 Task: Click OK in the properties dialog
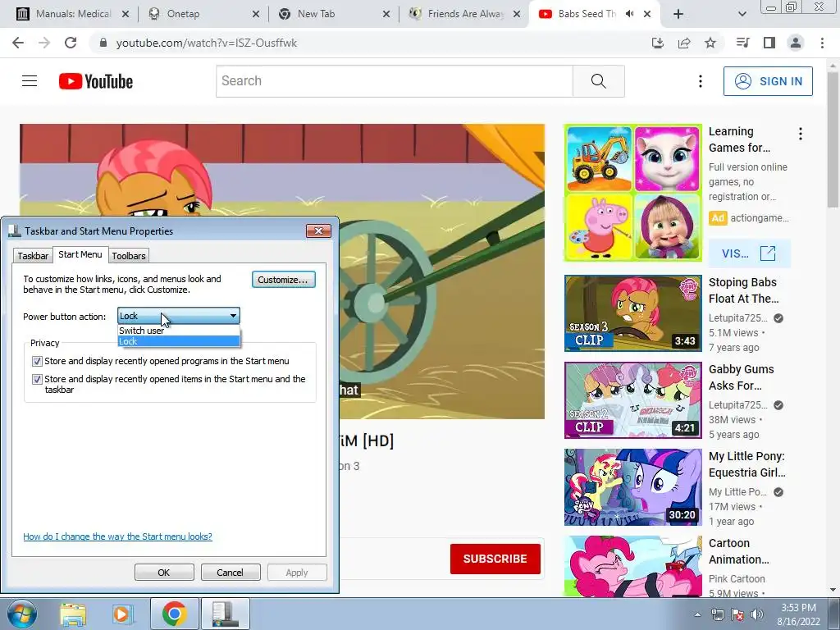(164, 572)
